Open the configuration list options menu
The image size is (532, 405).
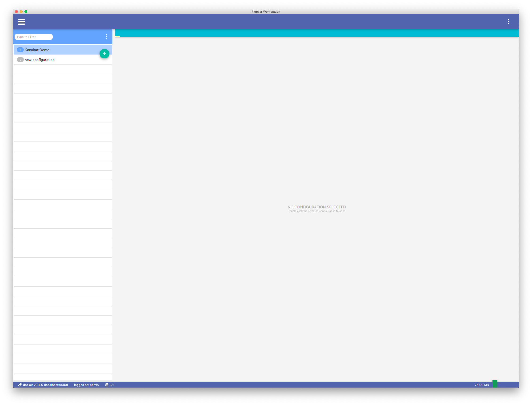tap(106, 37)
